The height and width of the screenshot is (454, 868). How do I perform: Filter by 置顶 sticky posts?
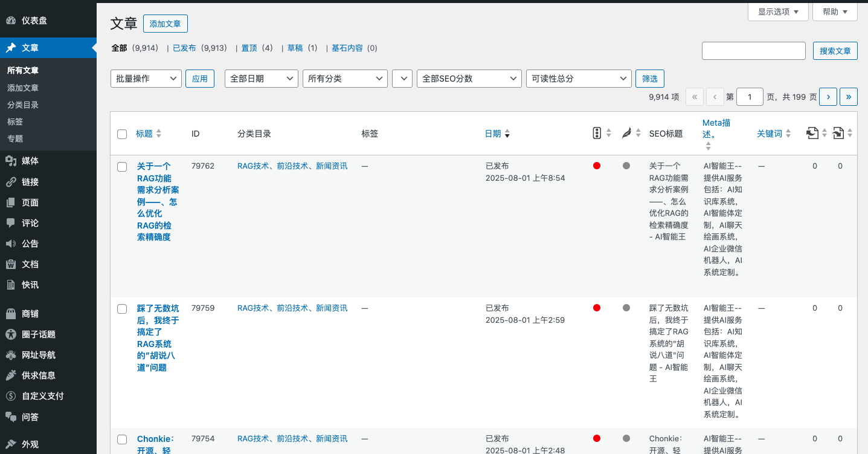click(x=249, y=48)
